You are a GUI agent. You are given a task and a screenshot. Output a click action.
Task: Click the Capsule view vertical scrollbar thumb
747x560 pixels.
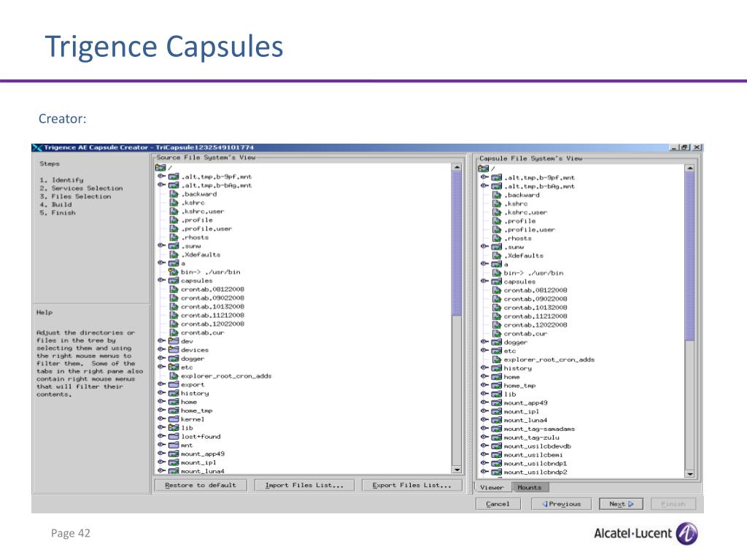pyautogui.click(x=689, y=256)
